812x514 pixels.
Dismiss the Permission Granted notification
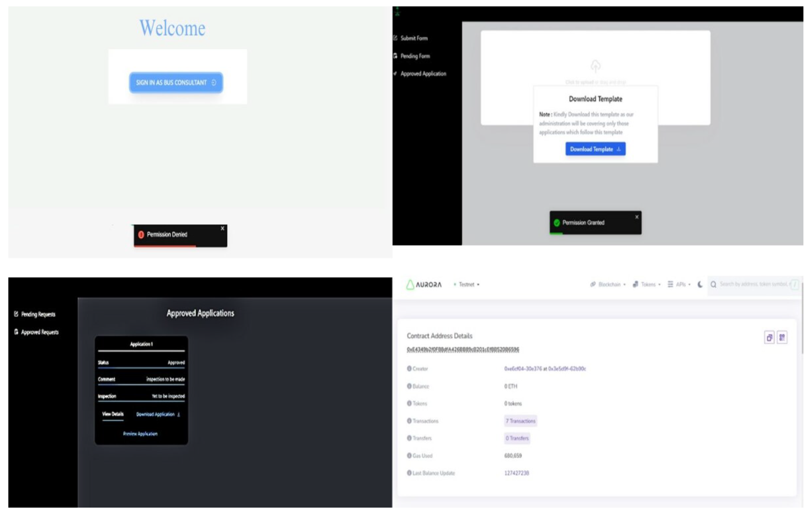[x=637, y=217]
